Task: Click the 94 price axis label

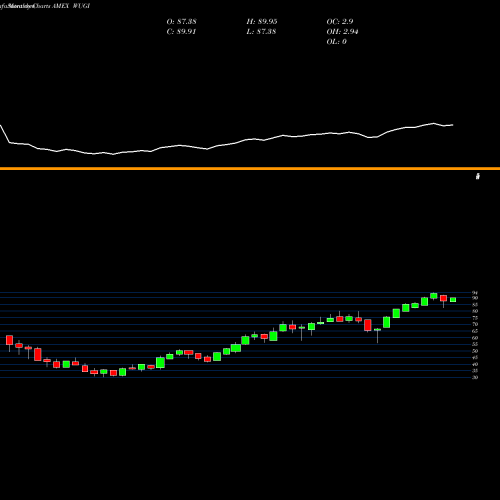Action: coord(475,293)
